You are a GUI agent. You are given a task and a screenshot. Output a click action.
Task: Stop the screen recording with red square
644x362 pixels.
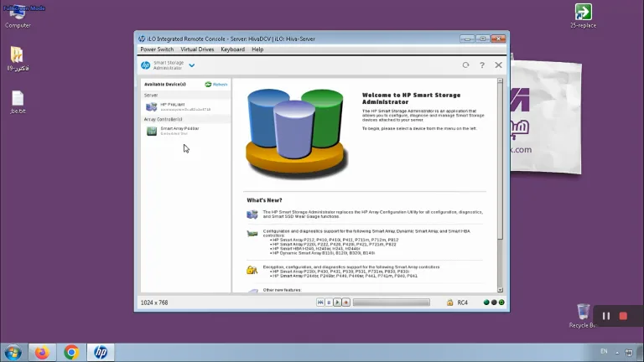click(x=623, y=316)
